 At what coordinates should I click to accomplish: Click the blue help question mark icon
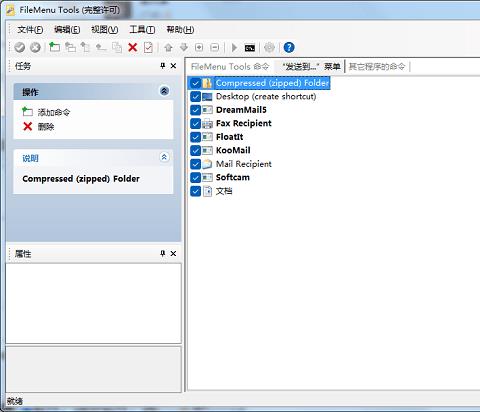289,48
